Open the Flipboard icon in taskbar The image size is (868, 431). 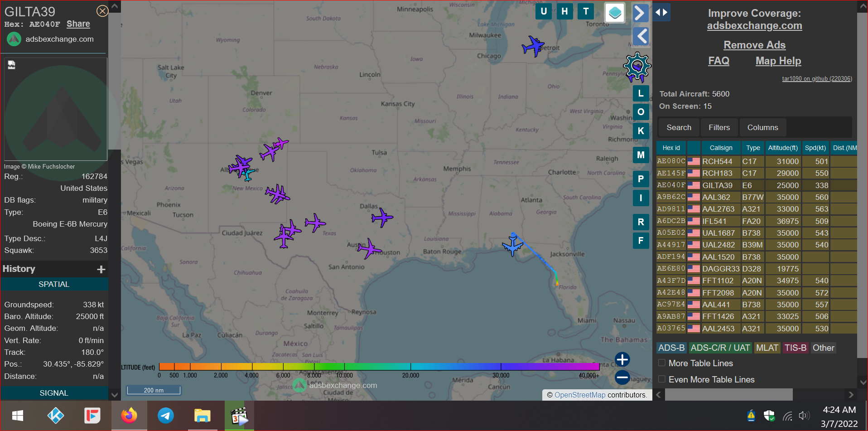[92, 416]
